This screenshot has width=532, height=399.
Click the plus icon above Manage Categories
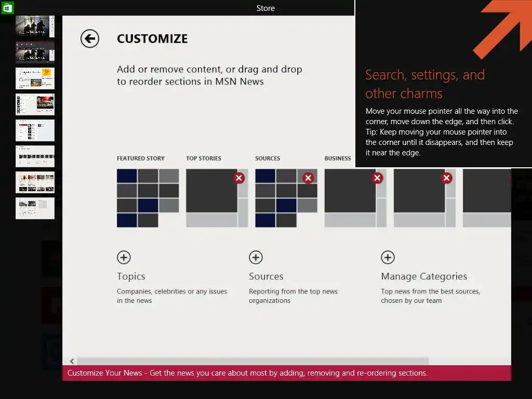[x=388, y=257]
